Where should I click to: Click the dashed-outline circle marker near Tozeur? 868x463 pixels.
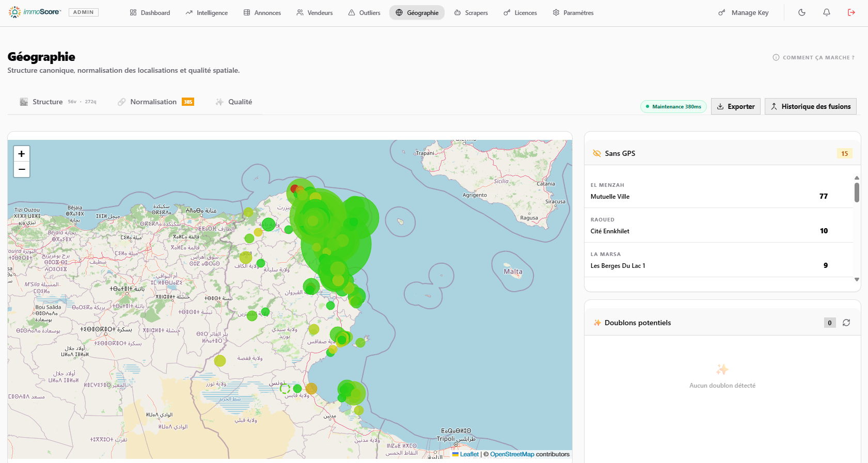click(285, 389)
